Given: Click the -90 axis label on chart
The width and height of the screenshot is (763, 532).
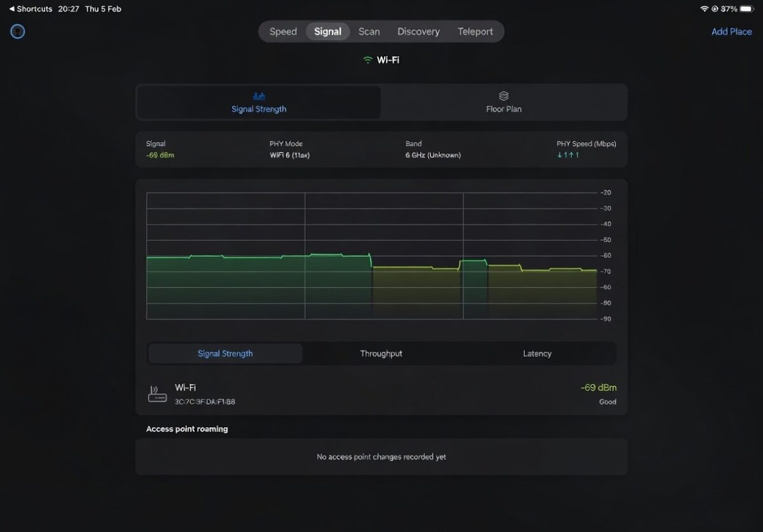Looking at the screenshot, I should click(x=605, y=319).
